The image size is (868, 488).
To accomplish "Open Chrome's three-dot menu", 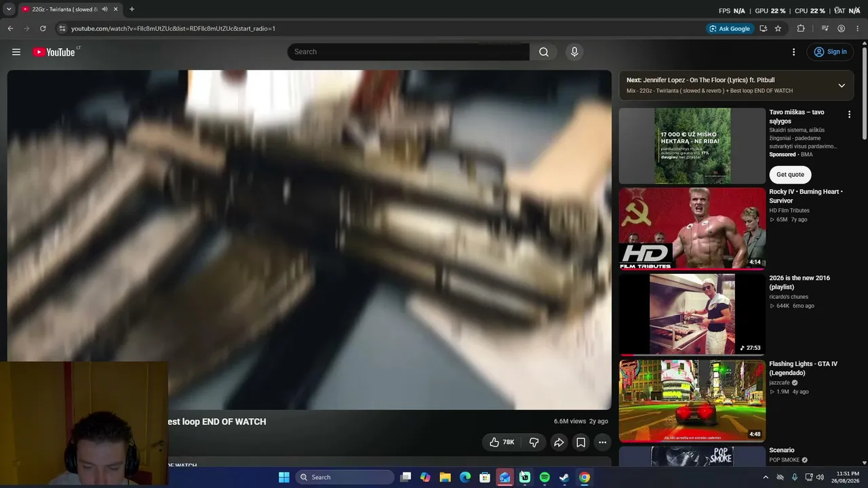I will click(x=857, y=28).
